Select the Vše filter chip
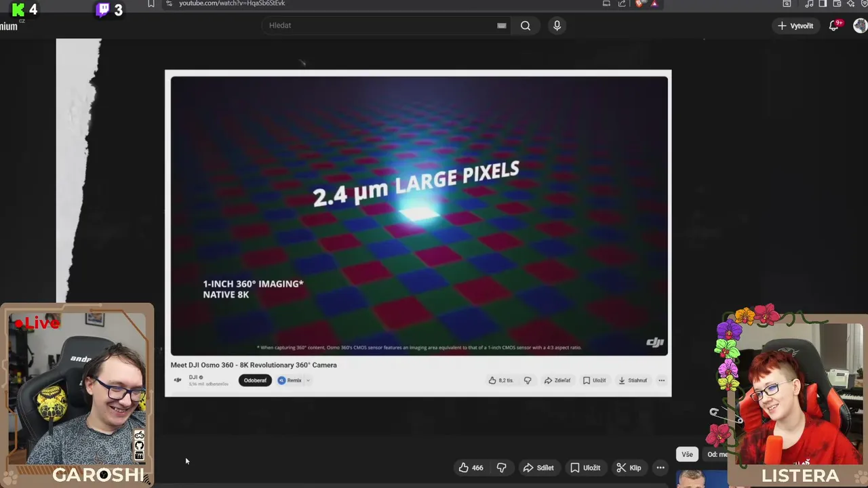Screen dimensions: 868x488 [x=687, y=454]
